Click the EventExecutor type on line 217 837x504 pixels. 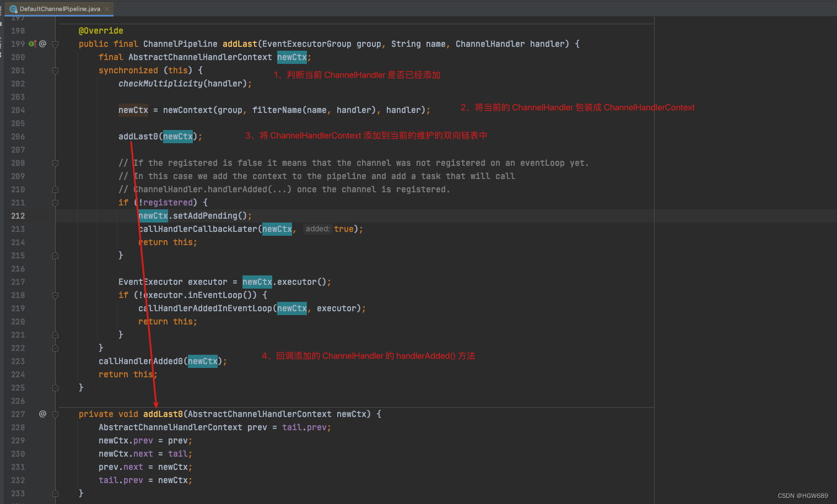[150, 282]
